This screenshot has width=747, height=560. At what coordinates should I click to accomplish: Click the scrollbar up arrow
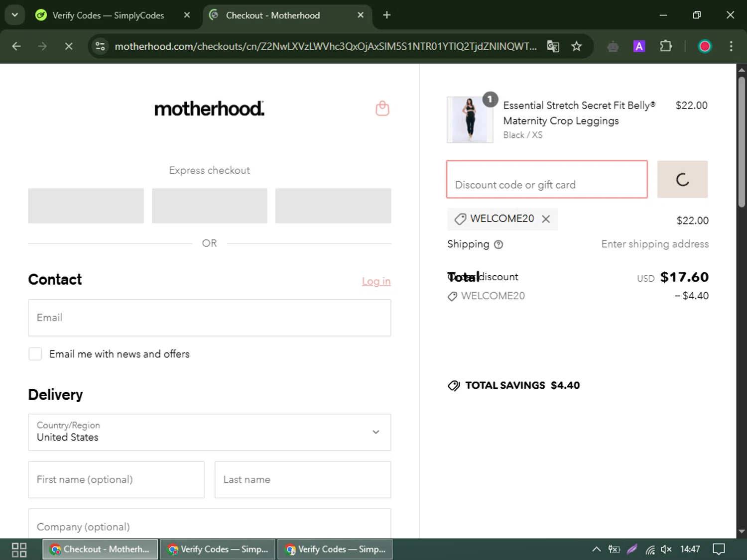pyautogui.click(x=742, y=69)
